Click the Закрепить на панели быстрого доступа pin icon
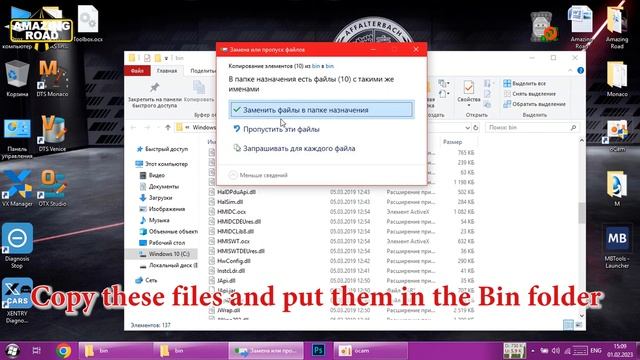Screen dimensions: 640x360 154,87
